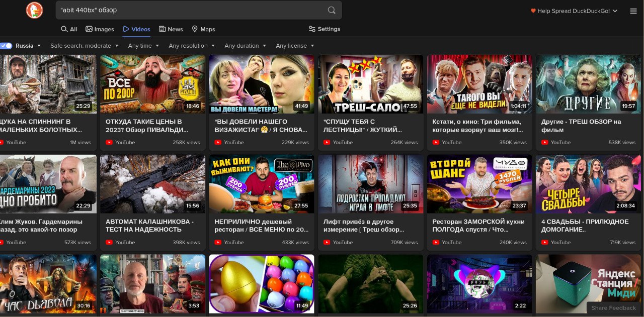Open the Any duration filter dropdown
The width and height of the screenshot is (644, 317).
245,46
